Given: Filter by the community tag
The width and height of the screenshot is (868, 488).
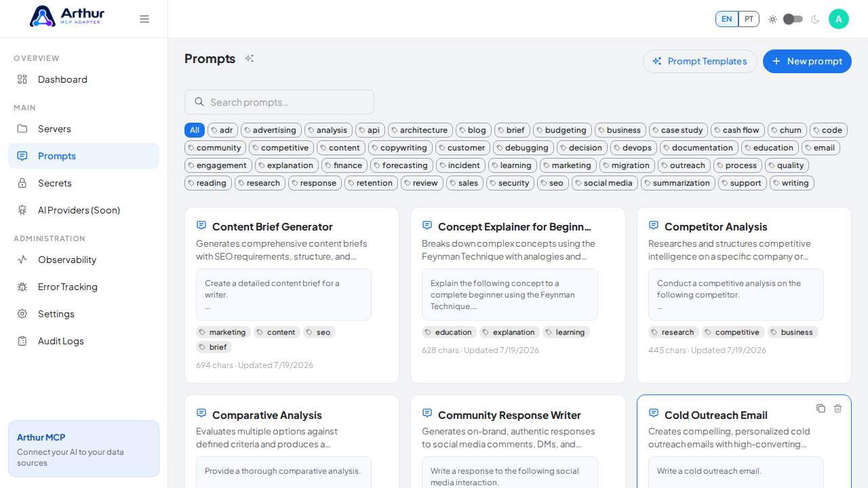Looking at the screenshot, I should (x=215, y=148).
